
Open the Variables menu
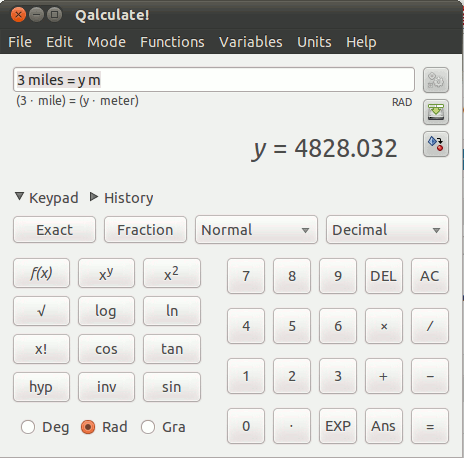(x=251, y=42)
